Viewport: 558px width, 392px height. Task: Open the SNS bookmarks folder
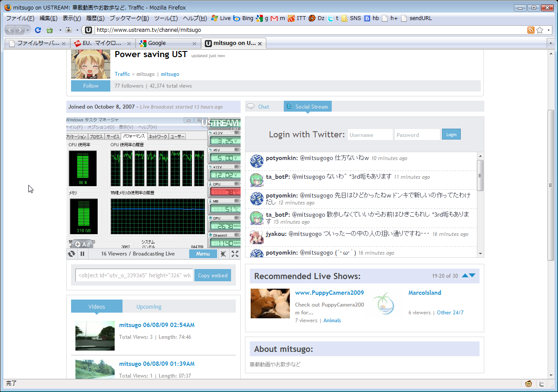351,18
